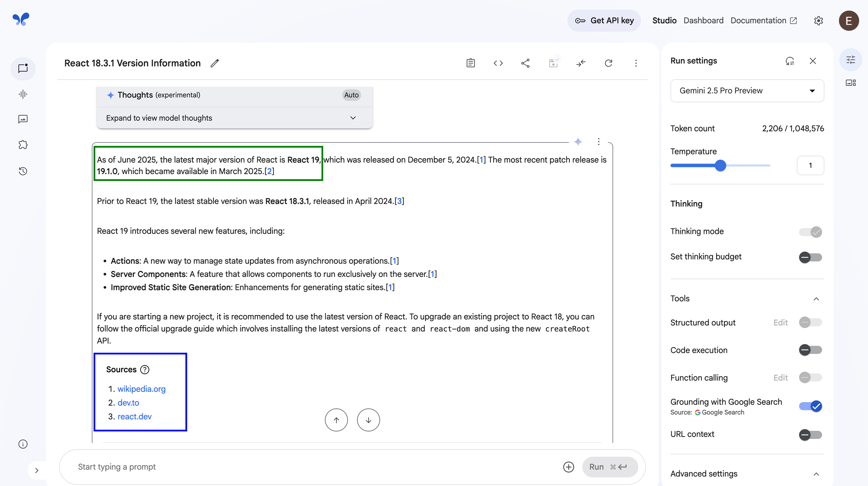Viewport: 868px width, 486px height.
Task: Click the Temperature value field
Action: 810,166
